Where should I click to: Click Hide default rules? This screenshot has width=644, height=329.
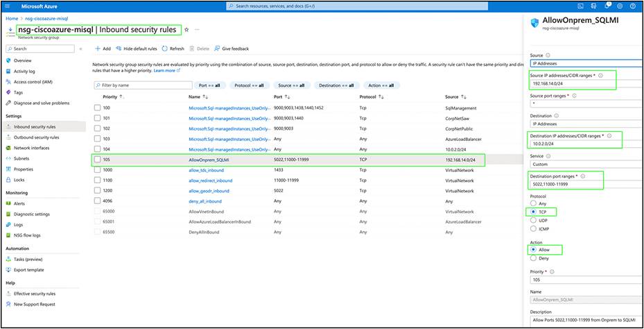(137, 49)
